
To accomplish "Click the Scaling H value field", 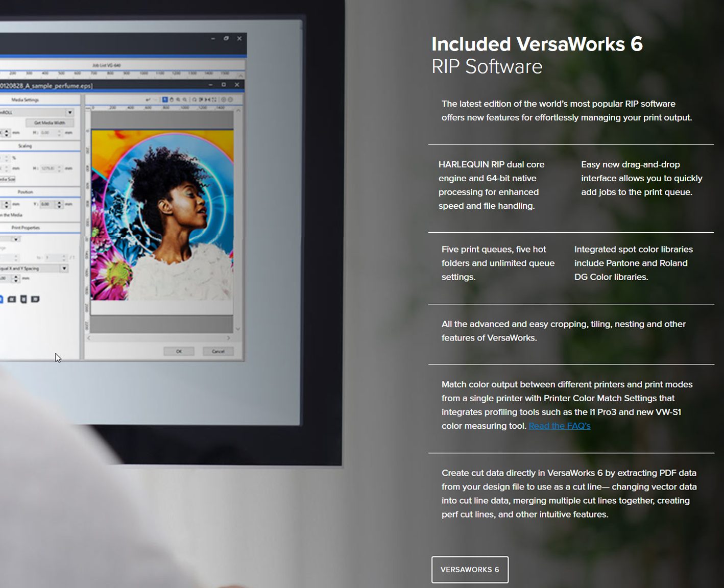I will pos(48,168).
